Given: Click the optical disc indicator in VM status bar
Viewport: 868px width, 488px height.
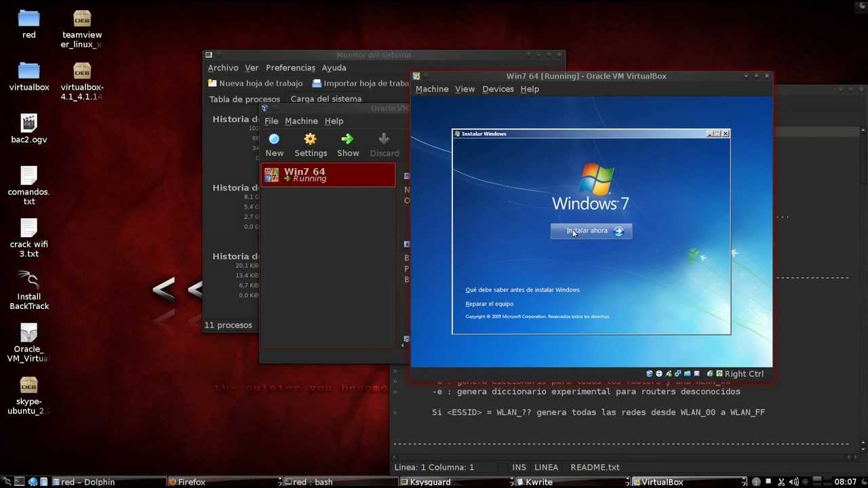Looking at the screenshot, I should pos(659,373).
